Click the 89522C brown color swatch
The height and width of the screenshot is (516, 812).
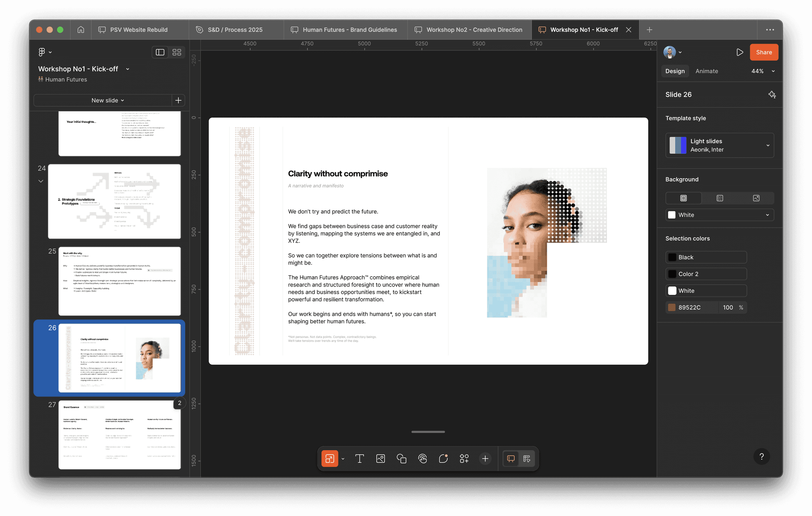pyautogui.click(x=672, y=308)
